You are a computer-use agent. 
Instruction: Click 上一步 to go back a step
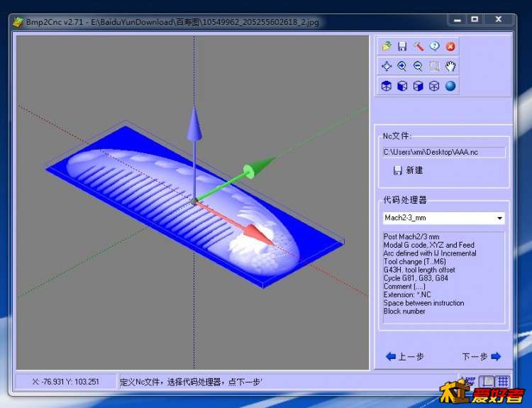point(405,357)
